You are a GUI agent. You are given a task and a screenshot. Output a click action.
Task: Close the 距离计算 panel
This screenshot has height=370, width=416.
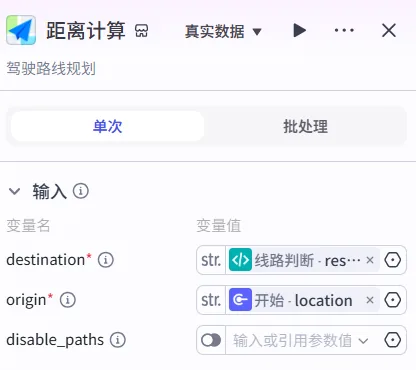pyautogui.click(x=389, y=31)
